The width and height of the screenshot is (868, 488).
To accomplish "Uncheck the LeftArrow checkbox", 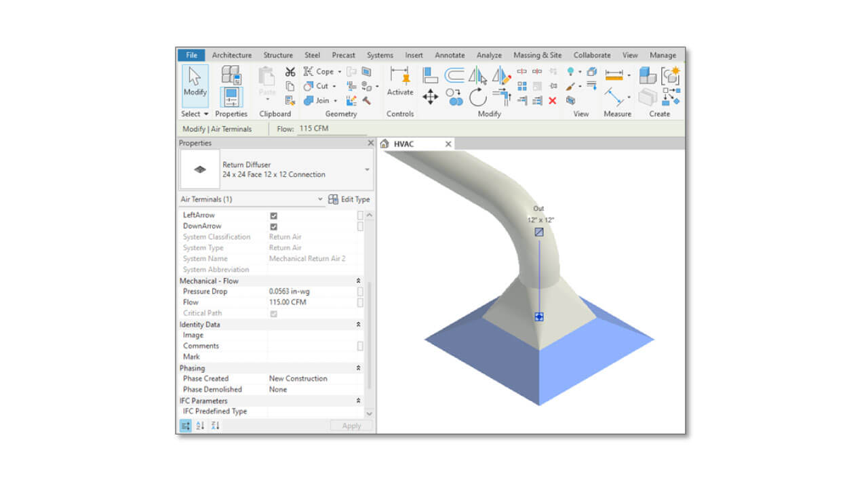I will (x=273, y=216).
